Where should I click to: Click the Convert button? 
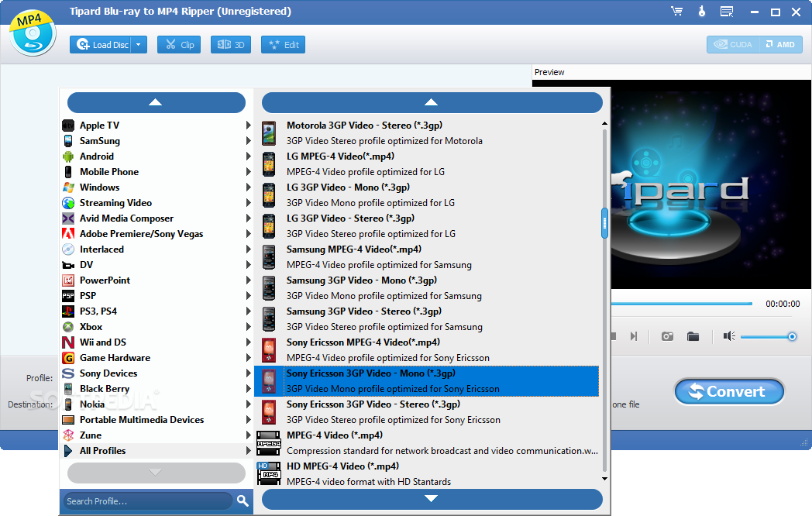coord(729,392)
